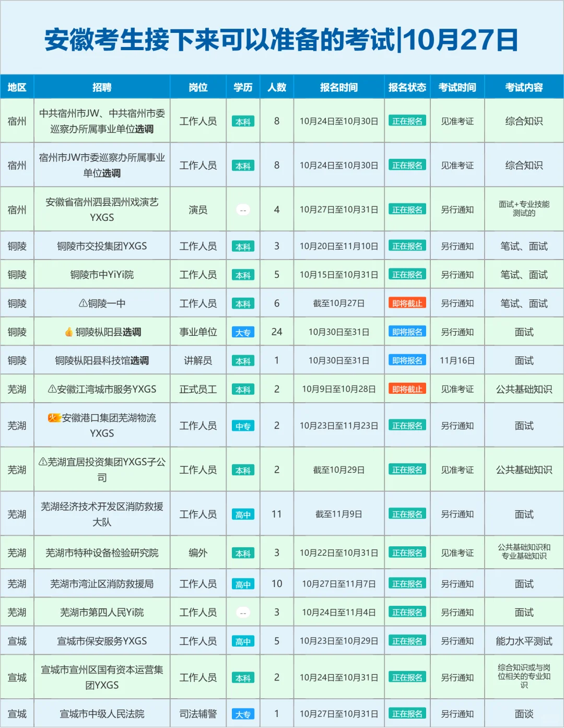Open the 芜湖市特种设备检验研究院 posting
Image resolution: width=564 pixels, height=728 pixels.
[x=102, y=552]
